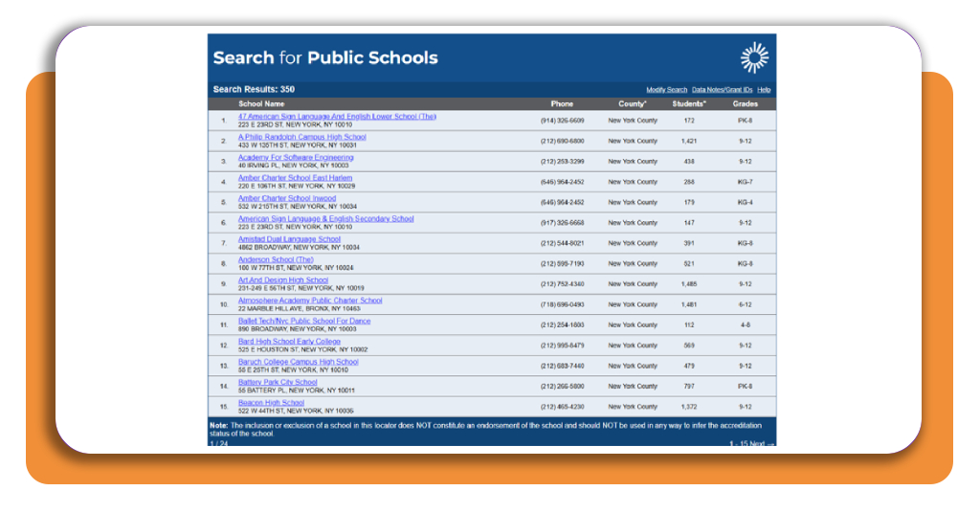
Task: Open the Help link
Action: [x=764, y=90]
